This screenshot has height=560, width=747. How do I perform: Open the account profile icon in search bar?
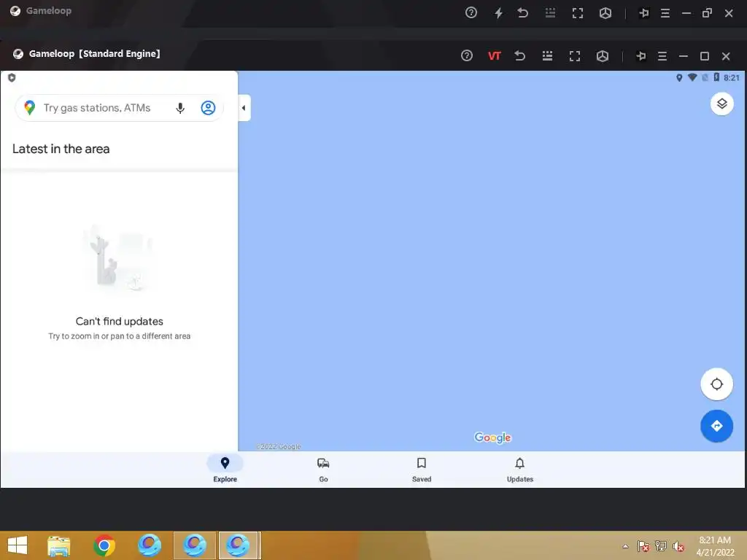coord(208,108)
